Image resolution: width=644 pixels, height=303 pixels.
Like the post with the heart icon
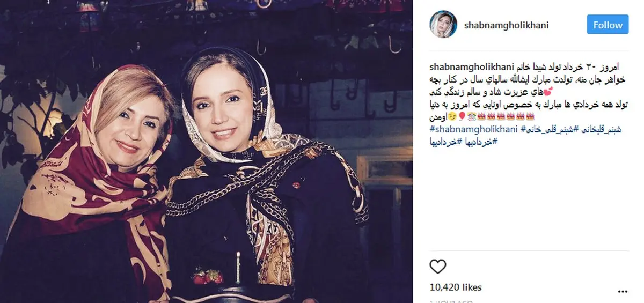439,267
